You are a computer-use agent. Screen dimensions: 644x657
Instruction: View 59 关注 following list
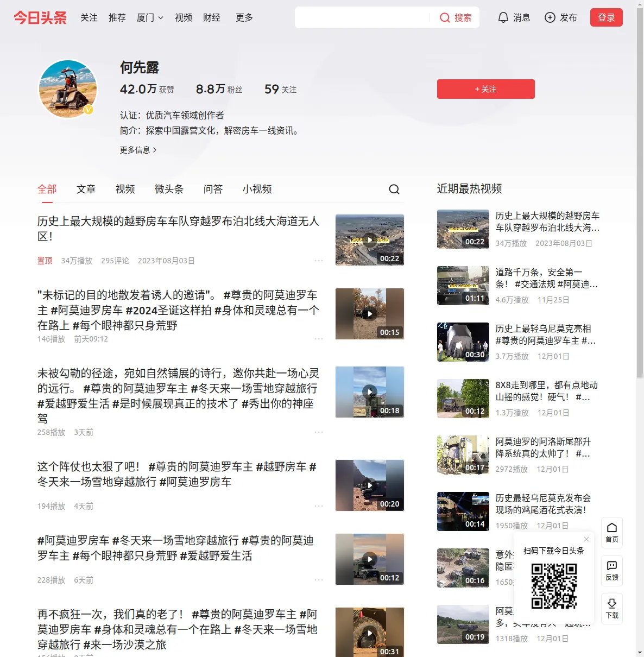coord(281,89)
